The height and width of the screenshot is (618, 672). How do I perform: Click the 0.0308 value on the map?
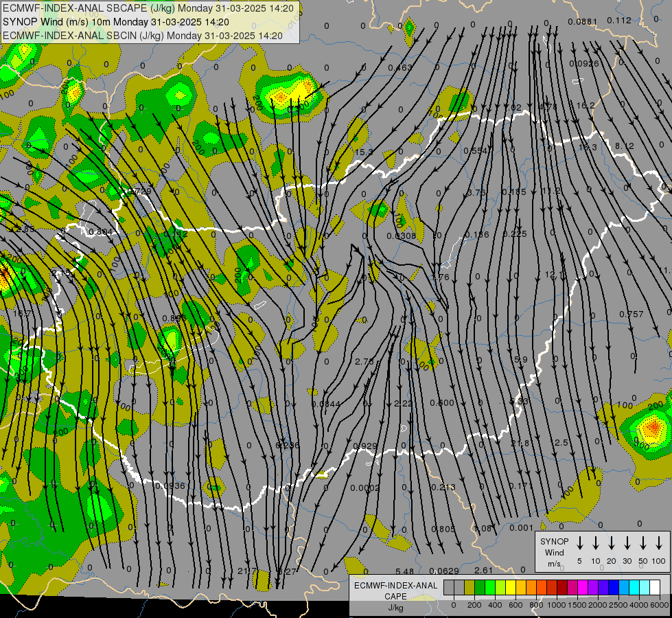(x=401, y=236)
